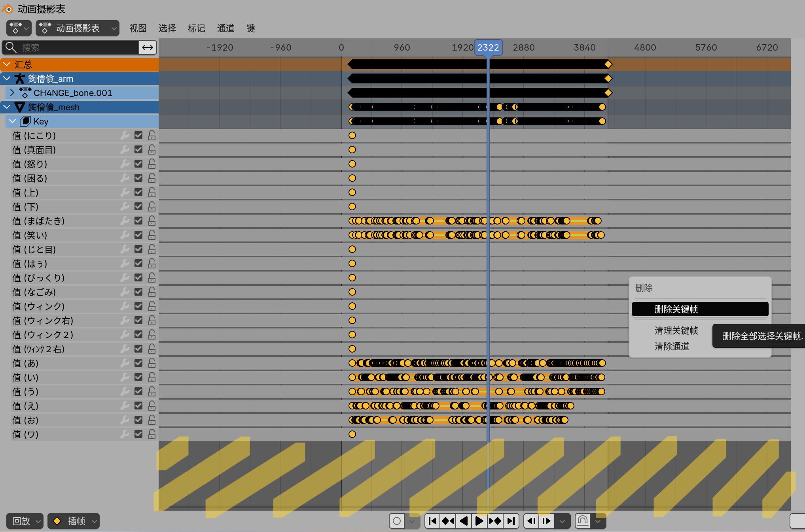
Task: Jump to the next keyframe
Action: [495, 521]
